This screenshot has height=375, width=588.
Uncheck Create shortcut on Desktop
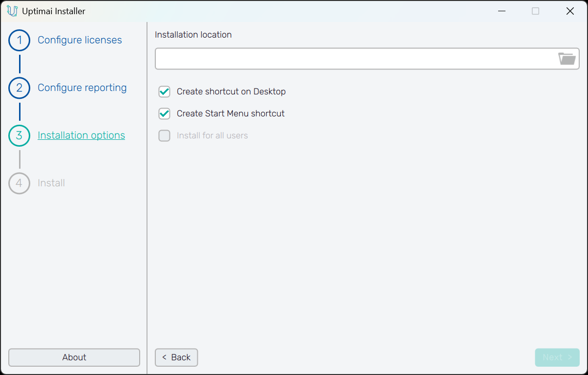point(165,91)
